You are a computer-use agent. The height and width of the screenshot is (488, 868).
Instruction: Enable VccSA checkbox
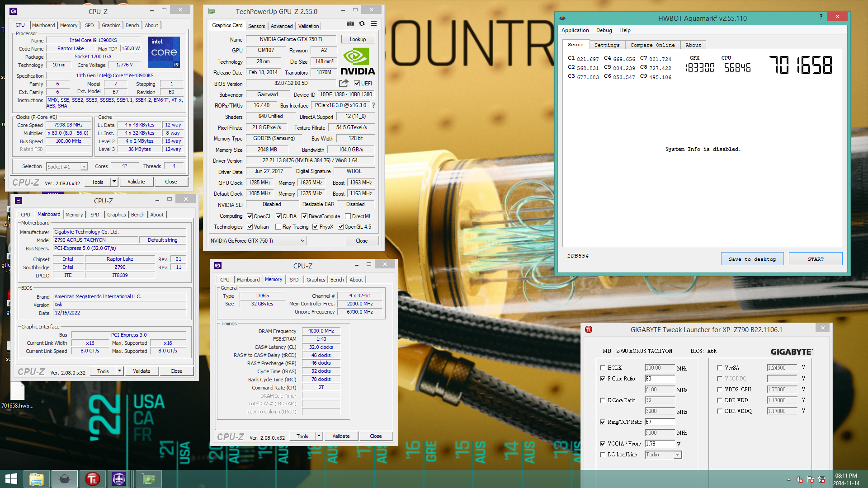(x=720, y=368)
